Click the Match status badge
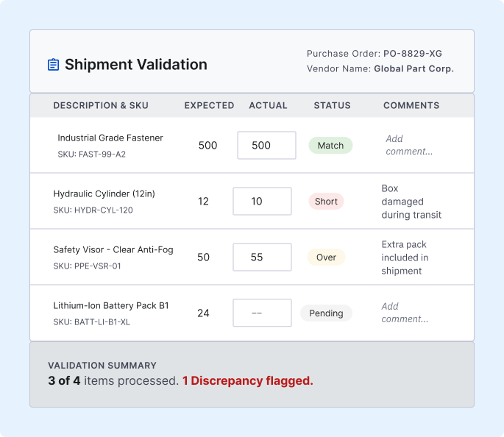The height and width of the screenshot is (437, 504). point(330,146)
